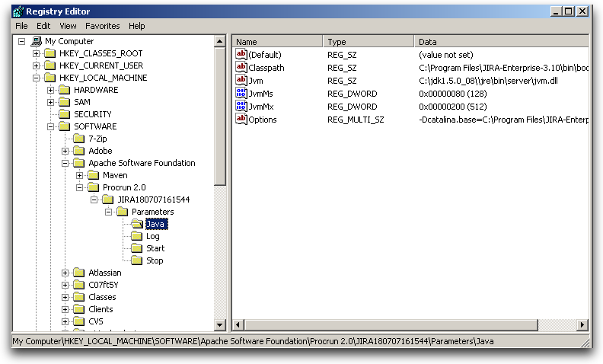
Task: Select the Classpath string value icon
Action: coord(241,68)
